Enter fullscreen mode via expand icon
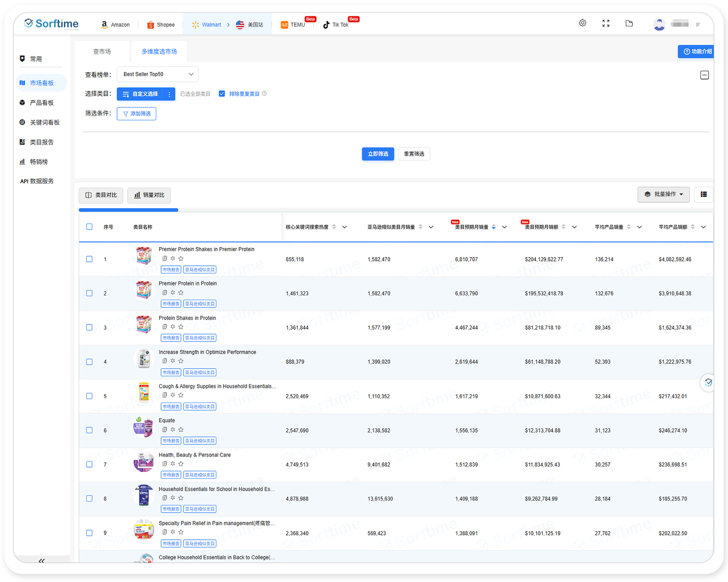This screenshot has height=582, width=728. 606,23
